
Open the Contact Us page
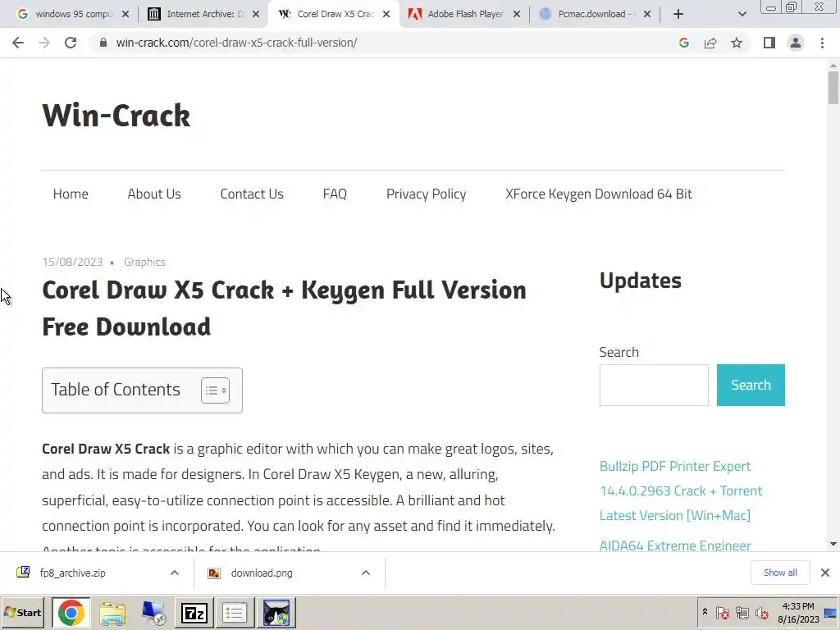pyautogui.click(x=252, y=194)
